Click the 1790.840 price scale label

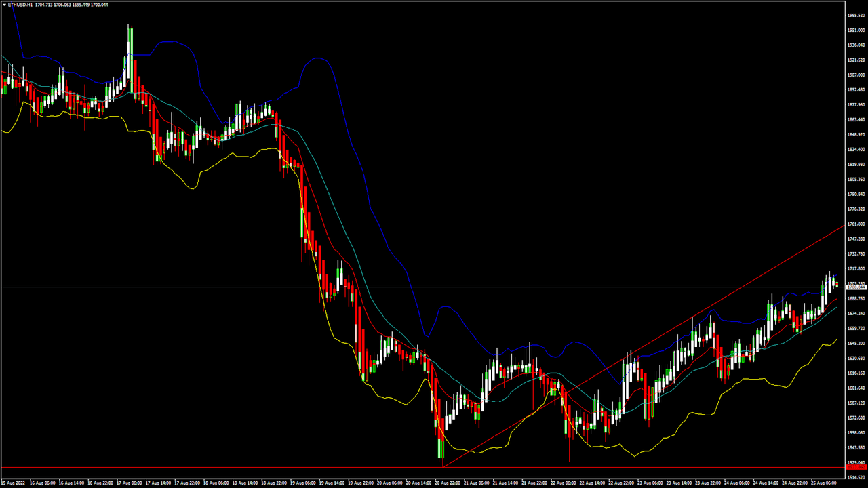click(x=856, y=194)
